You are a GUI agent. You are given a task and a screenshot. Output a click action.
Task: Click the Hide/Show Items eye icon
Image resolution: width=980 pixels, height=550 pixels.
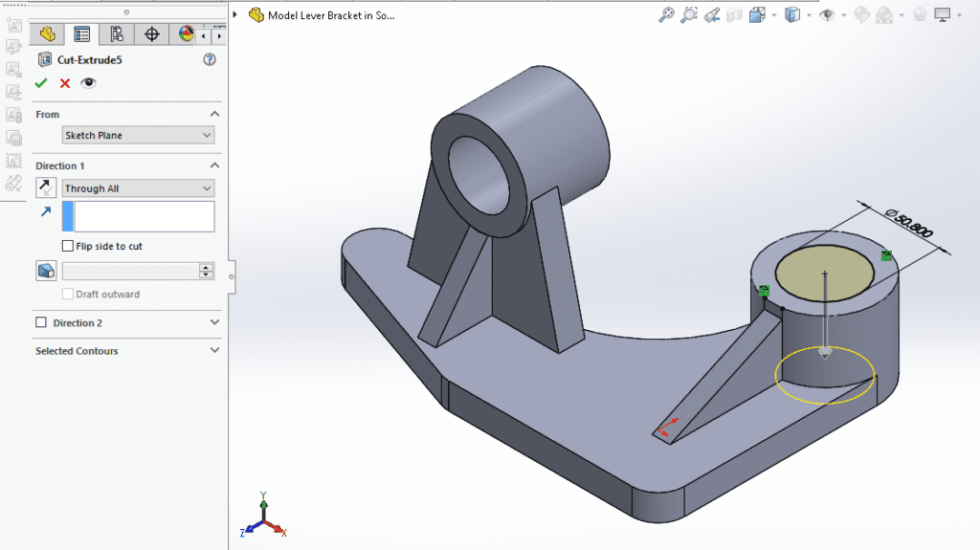pos(827,15)
